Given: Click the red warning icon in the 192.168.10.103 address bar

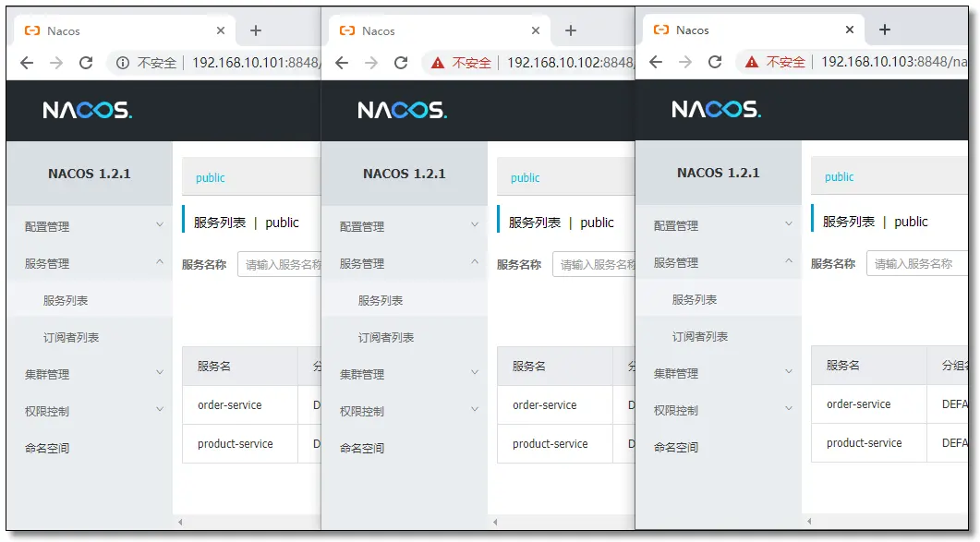Looking at the screenshot, I should (x=752, y=61).
